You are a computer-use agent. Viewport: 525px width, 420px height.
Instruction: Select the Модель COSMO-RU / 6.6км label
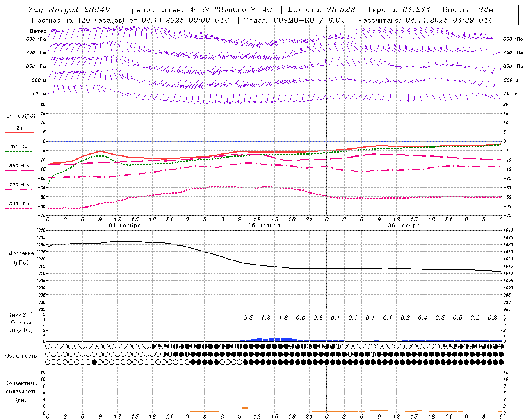coord(295,20)
